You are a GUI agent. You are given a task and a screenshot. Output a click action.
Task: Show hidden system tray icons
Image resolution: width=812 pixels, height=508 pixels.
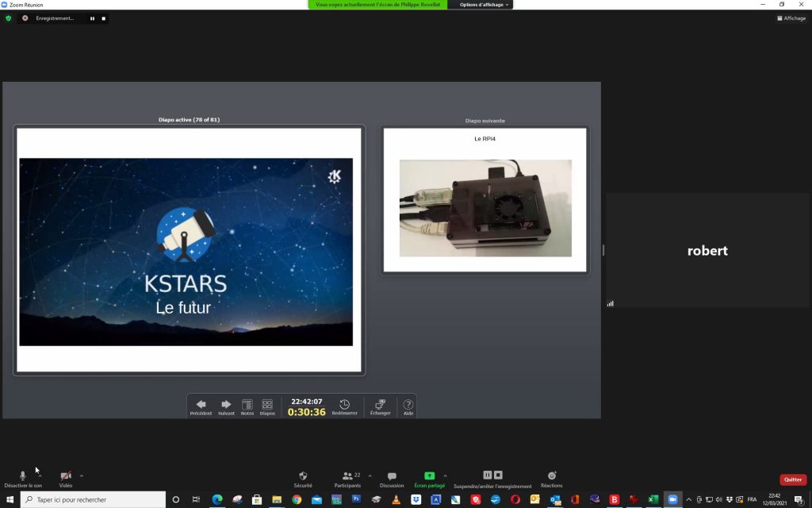coord(689,500)
